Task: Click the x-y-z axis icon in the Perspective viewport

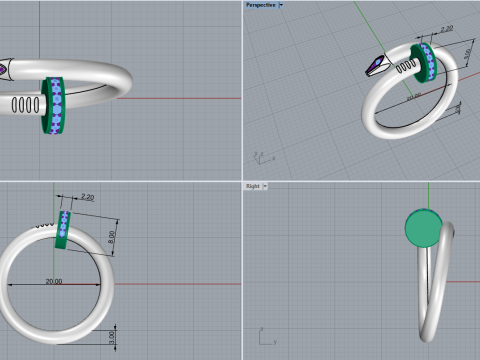Action: (x=264, y=158)
